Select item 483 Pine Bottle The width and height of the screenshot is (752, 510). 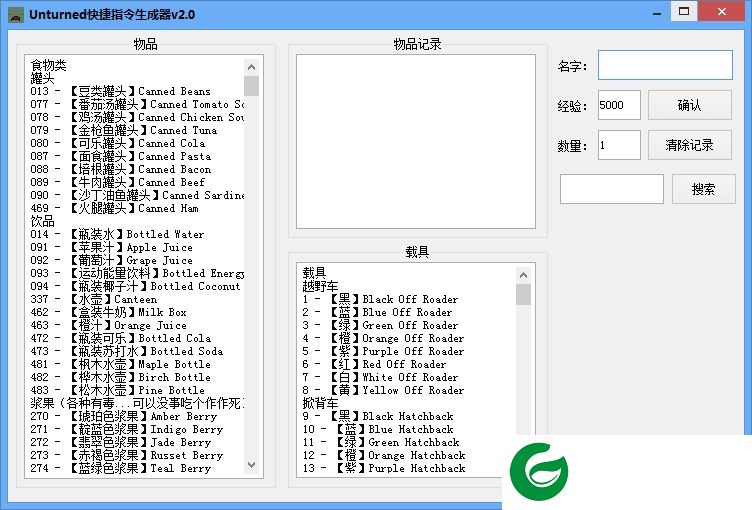pos(118,390)
